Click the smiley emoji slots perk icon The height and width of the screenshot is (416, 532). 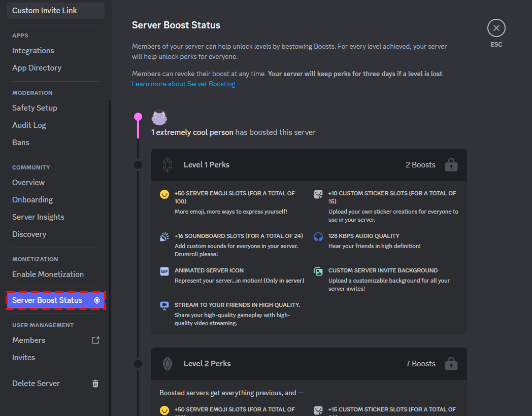[x=164, y=194]
